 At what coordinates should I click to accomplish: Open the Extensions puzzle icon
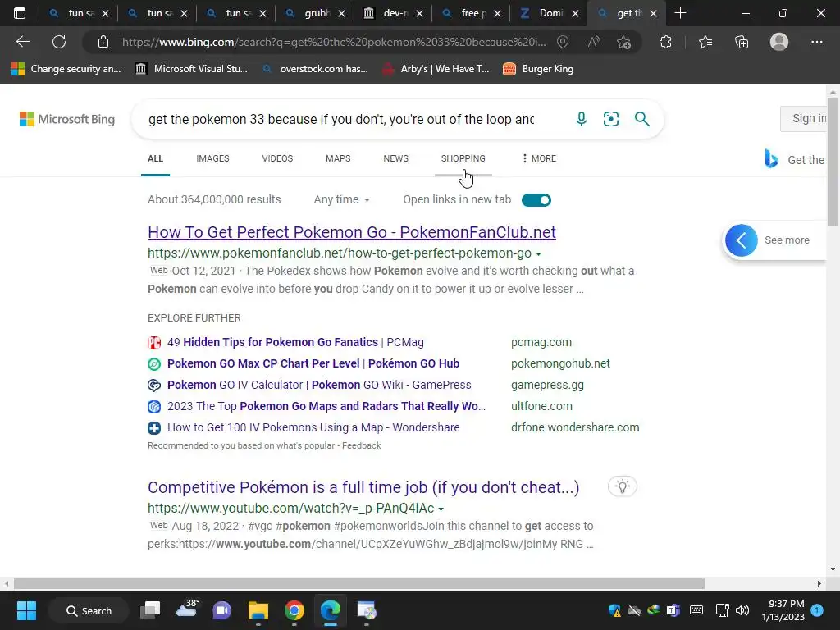tap(665, 42)
